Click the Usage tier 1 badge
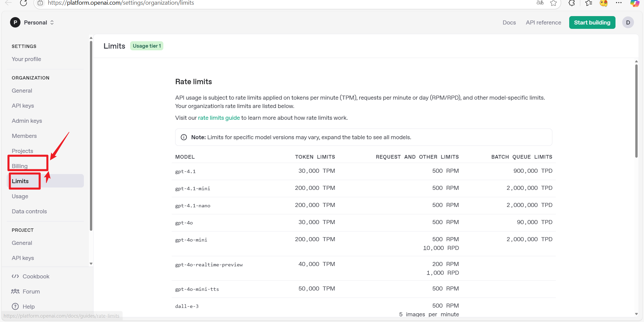644x322 pixels. pos(147,46)
